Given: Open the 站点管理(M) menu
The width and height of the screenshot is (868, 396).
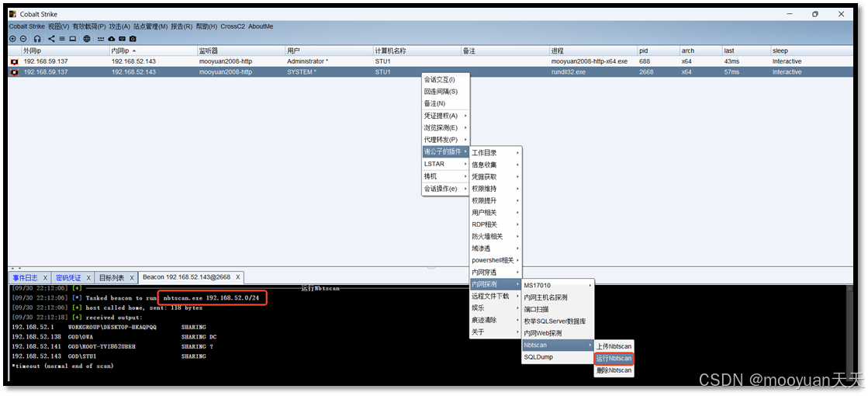Looking at the screenshot, I should pos(150,26).
